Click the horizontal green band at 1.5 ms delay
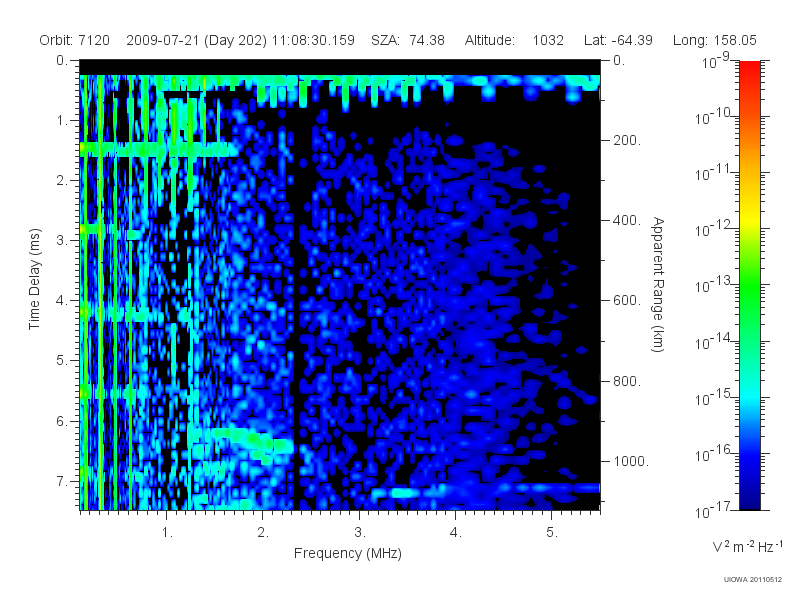 158,149
